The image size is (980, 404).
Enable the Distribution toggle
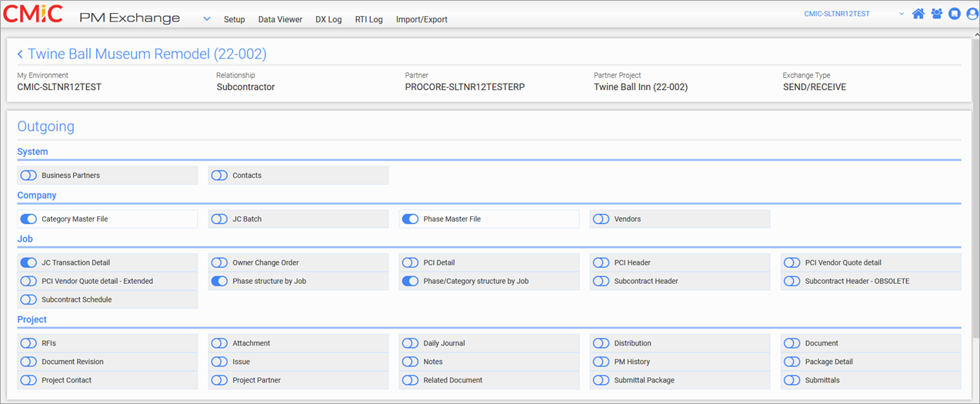tap(601, 343)
